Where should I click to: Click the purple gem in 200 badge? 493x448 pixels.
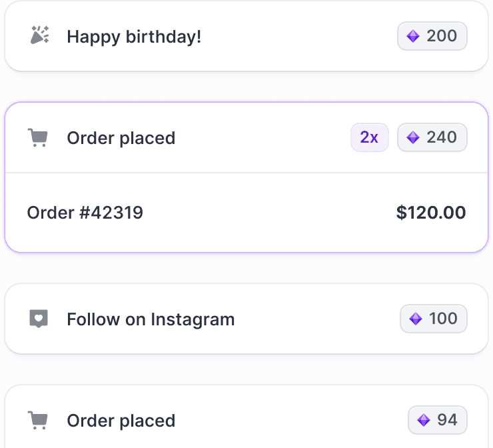[413, 36]
